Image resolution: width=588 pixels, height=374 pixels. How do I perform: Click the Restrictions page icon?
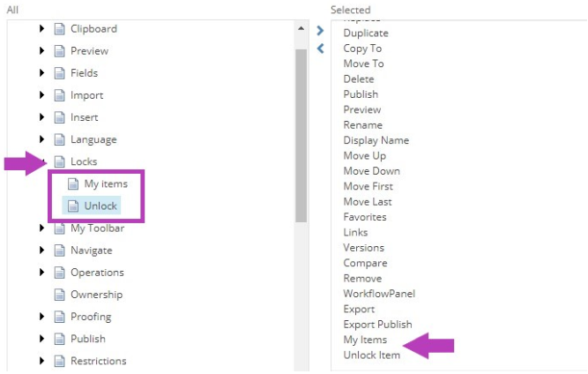tap(60, 361)
